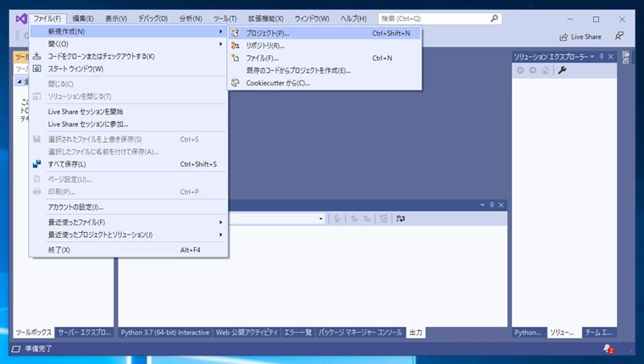Open the Help(H) menu
Image resolution: width=644 pixels, height=364 pixels.
coord(353,19)
